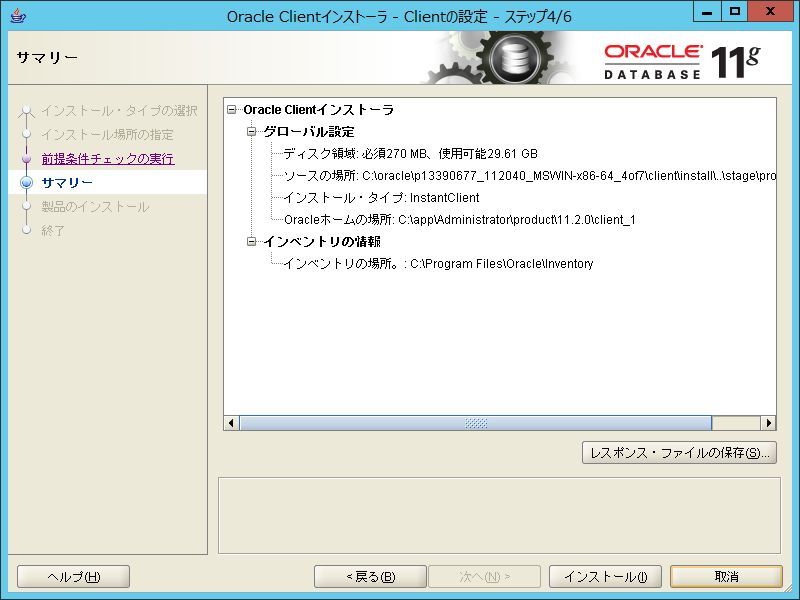800x600 pixels.
Task: Maximize the installer window
Action: (x=735, y=12)
